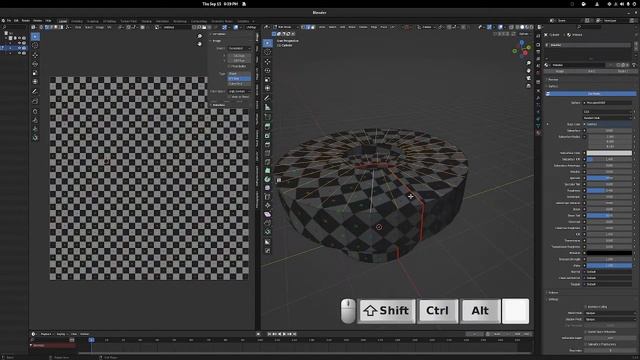Activate the Move tool in 3D viewport toolbar
The image size is (640, 360).
click(x=267, y=62)
